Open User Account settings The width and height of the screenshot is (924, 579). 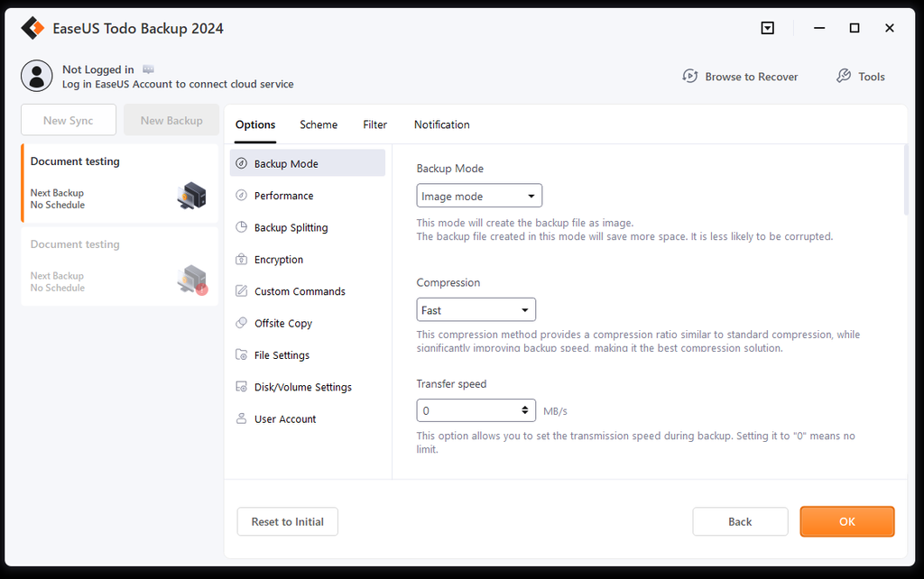(x=284, y=418)
